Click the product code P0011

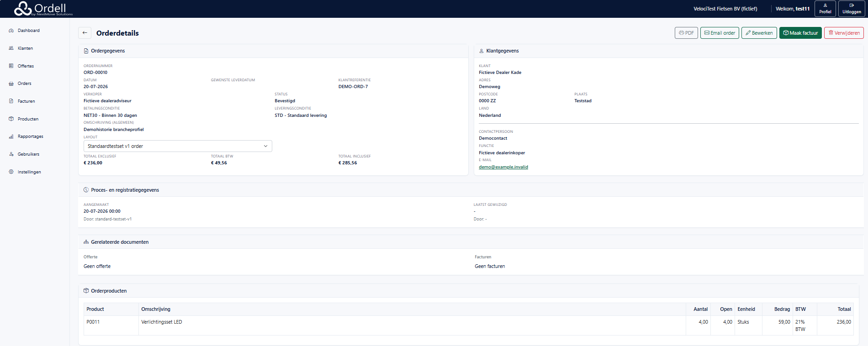click(x=93, y=322)
